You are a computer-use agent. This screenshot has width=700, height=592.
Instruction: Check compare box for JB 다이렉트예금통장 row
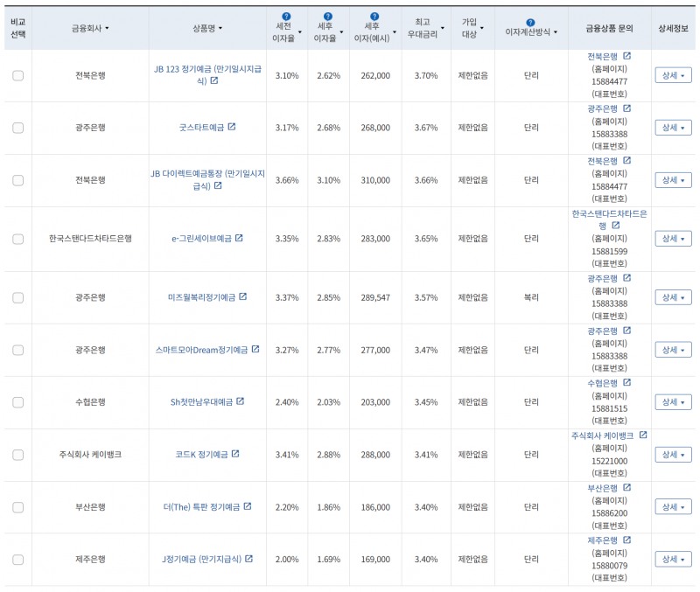click(17, 180)
